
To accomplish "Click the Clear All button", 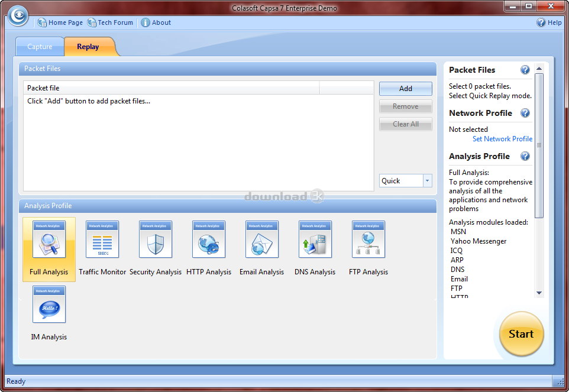I will (x=406, y=124).
